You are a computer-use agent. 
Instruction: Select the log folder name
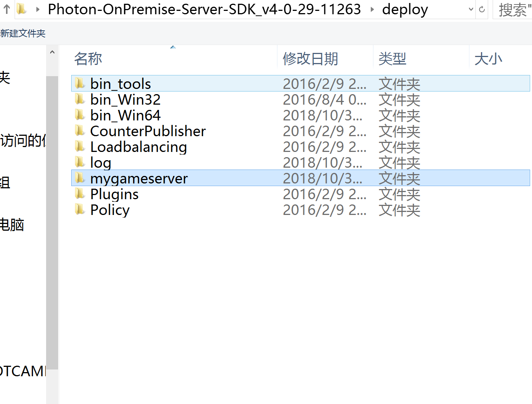click(x=100, y=163)
